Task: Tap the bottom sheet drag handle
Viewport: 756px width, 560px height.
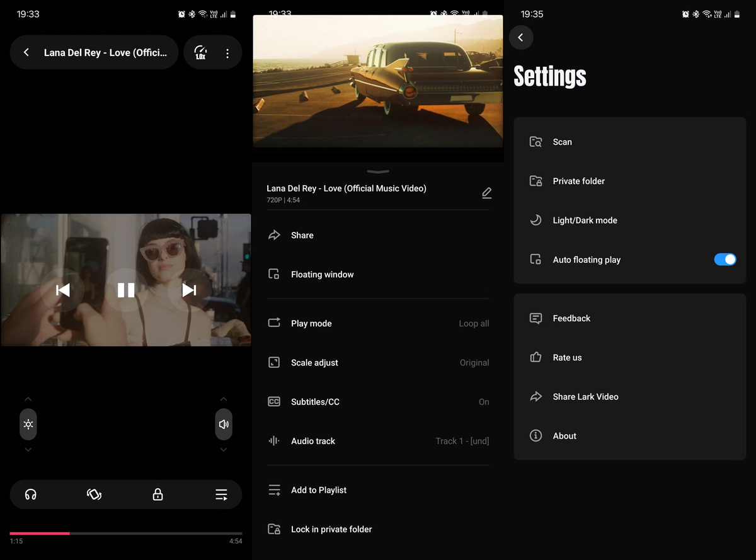Action: pos(378,171)
